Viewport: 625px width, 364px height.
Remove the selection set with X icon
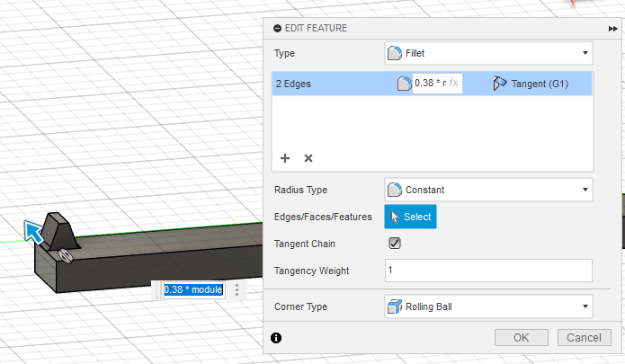308,158
